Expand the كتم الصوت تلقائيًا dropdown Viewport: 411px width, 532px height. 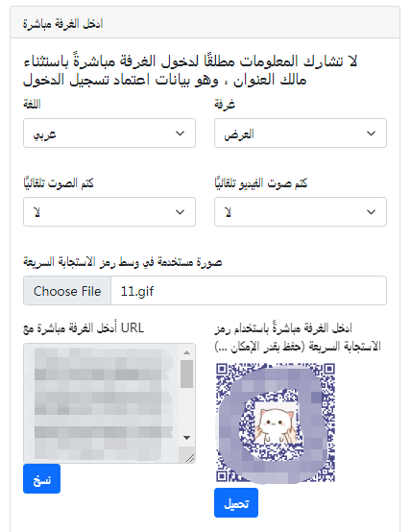click(109, 211)
